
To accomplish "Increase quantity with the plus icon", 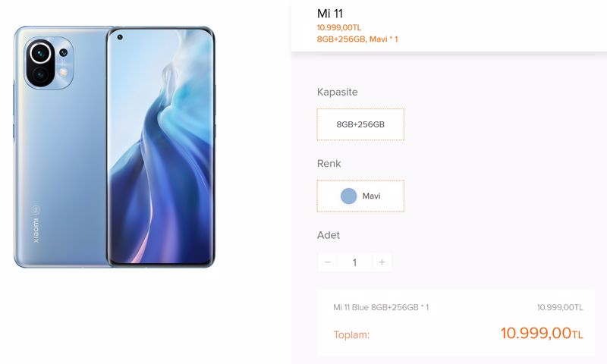I will pyautogui.click(x=382, y=262).
